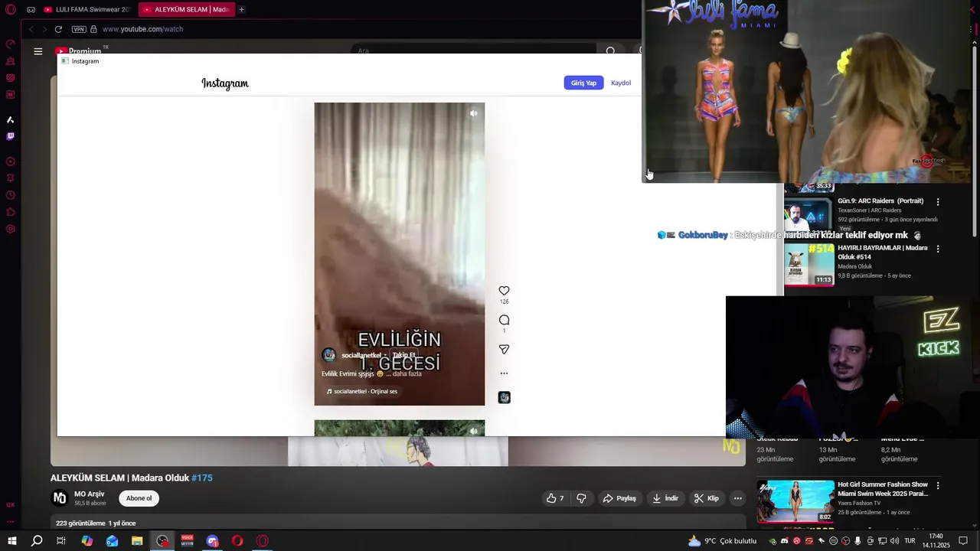View site security lock info
Screen dimensions: 980x551
(x=93, y=29)
